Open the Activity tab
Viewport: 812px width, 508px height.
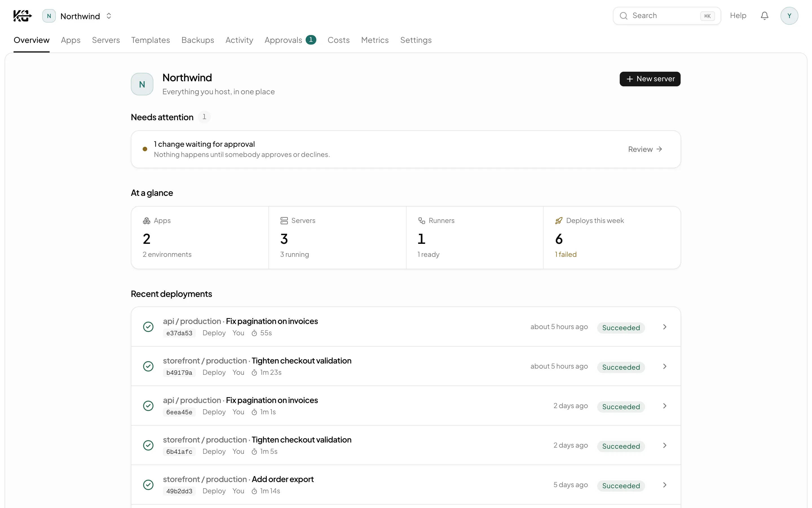tap(239, 40)
